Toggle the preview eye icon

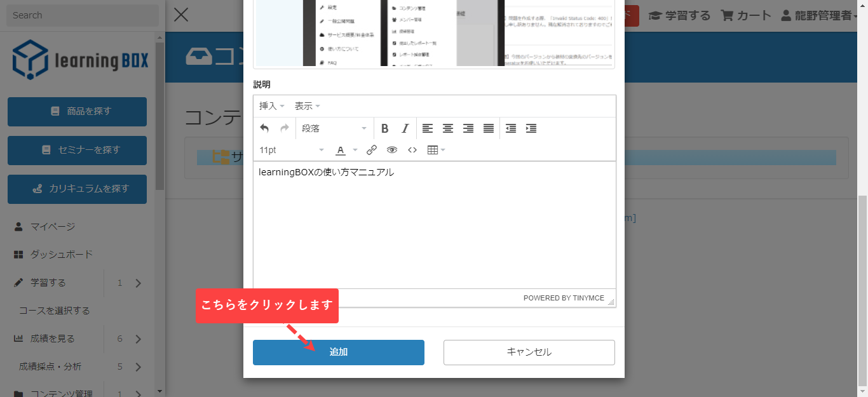[392, 150]
